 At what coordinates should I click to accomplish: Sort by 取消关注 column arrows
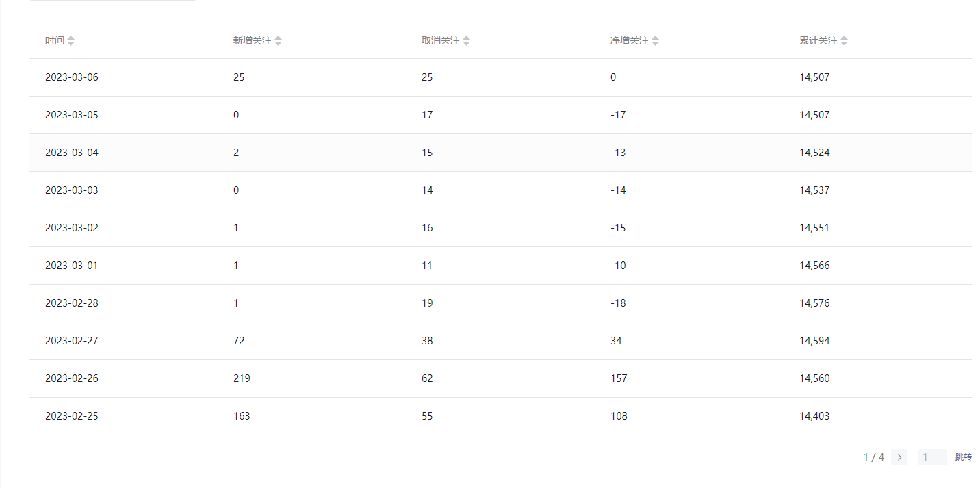pyautogui.click(x=467, y=41)
